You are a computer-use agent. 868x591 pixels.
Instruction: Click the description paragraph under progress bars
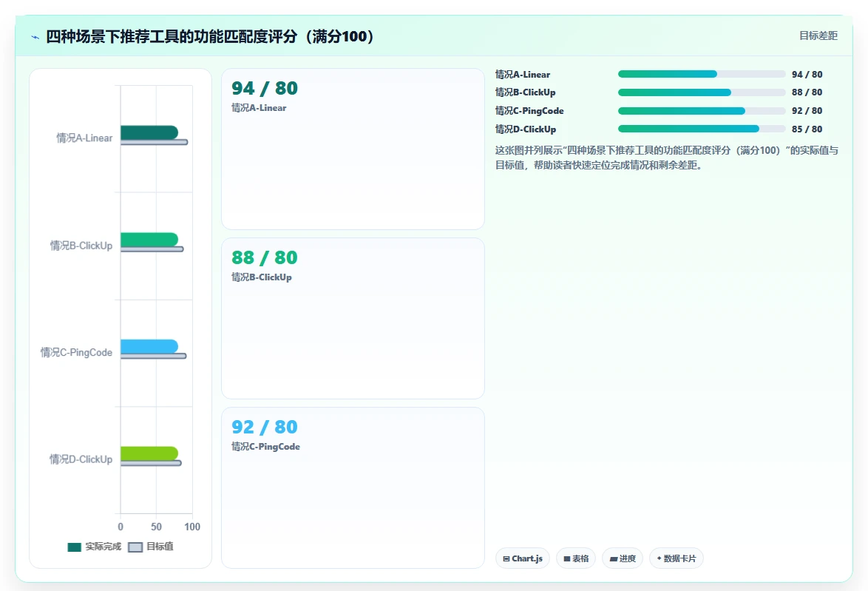666,158
